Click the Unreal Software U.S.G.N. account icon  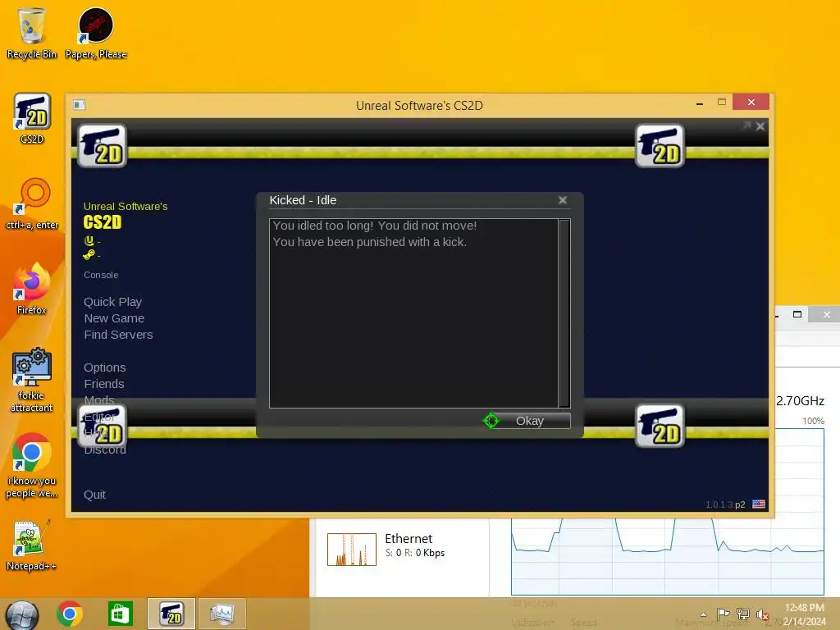point(89,240)
